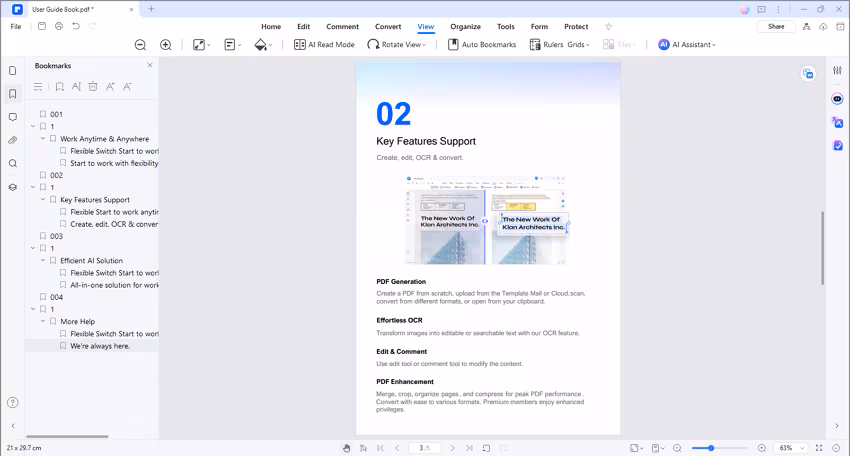The image size is (850, 456).
Task: Click the add bookmark icon
Action: tap(60, 87)
